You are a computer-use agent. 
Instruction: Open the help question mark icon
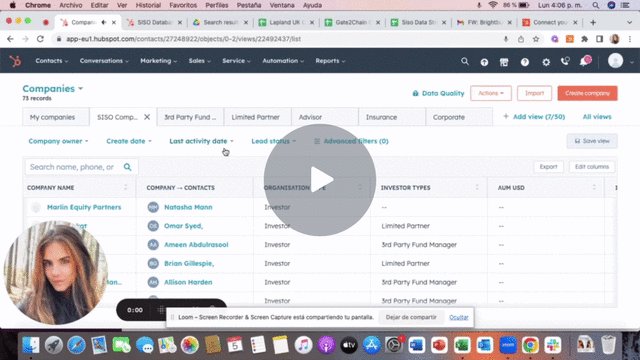(525, 62)
